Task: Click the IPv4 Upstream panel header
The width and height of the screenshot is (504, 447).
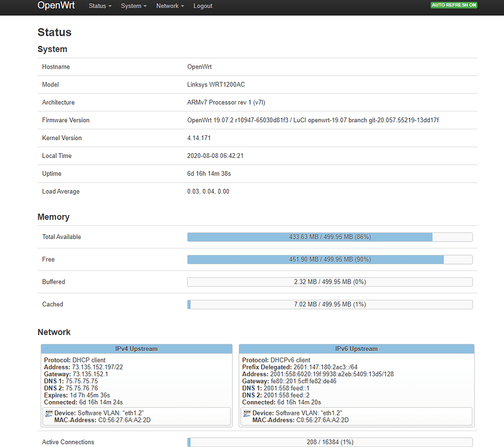Action: pyautogui.click(x=135, y=349)
